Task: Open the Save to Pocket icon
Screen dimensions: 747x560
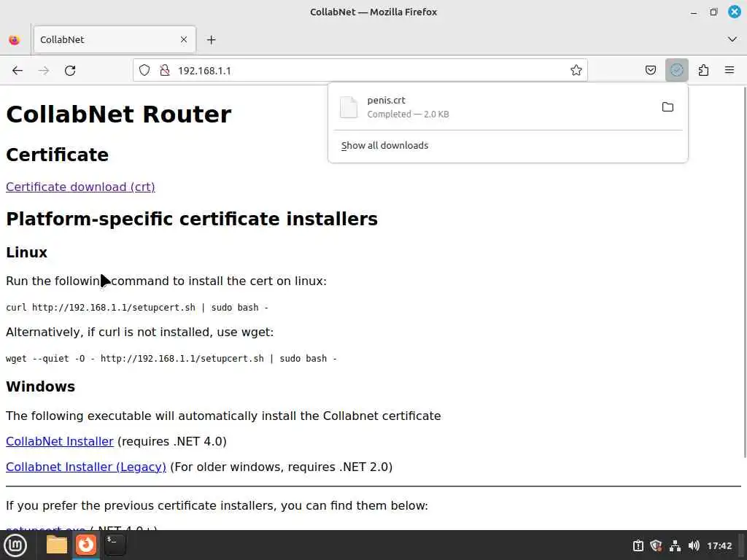Action: (650, 71)
